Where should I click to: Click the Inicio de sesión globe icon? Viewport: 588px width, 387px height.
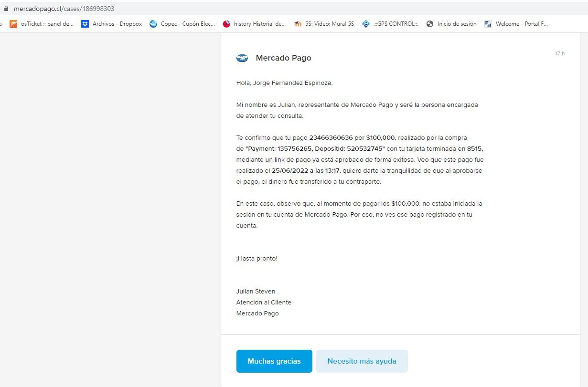tap(430, 24)
